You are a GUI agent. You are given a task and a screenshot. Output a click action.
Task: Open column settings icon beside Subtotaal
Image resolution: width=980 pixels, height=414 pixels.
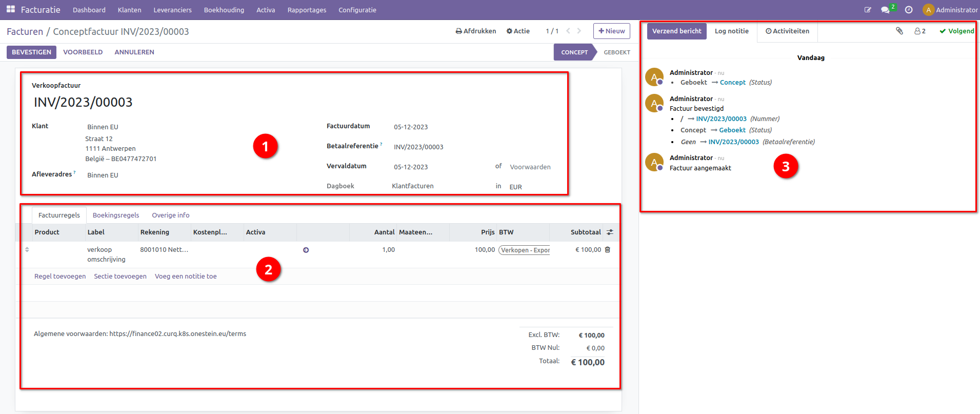[610, 232]
